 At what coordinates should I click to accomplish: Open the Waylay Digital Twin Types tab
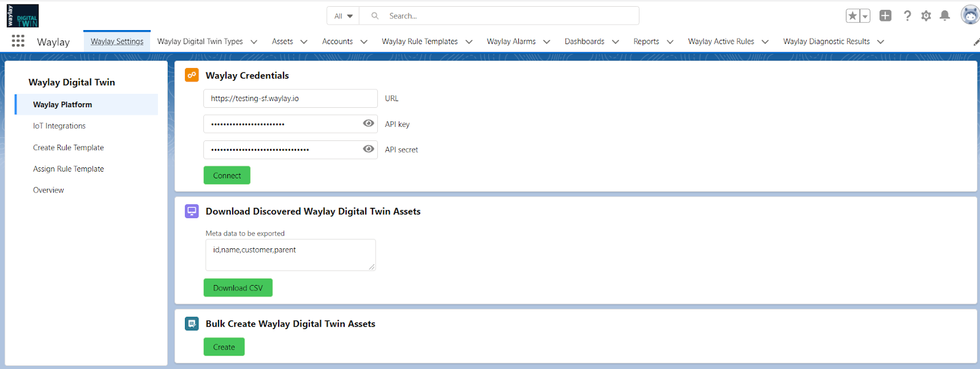tap(200, 41)
